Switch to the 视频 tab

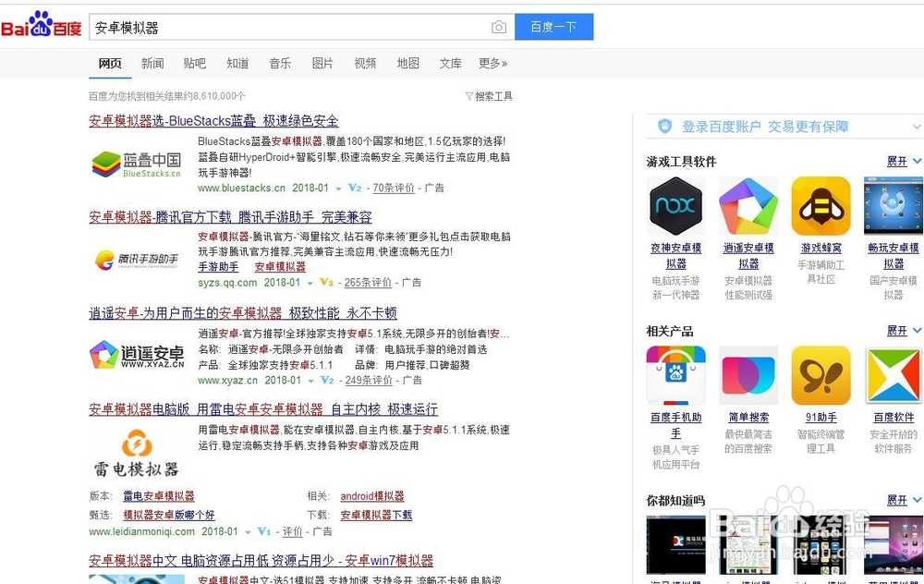(x=365, y=64)
